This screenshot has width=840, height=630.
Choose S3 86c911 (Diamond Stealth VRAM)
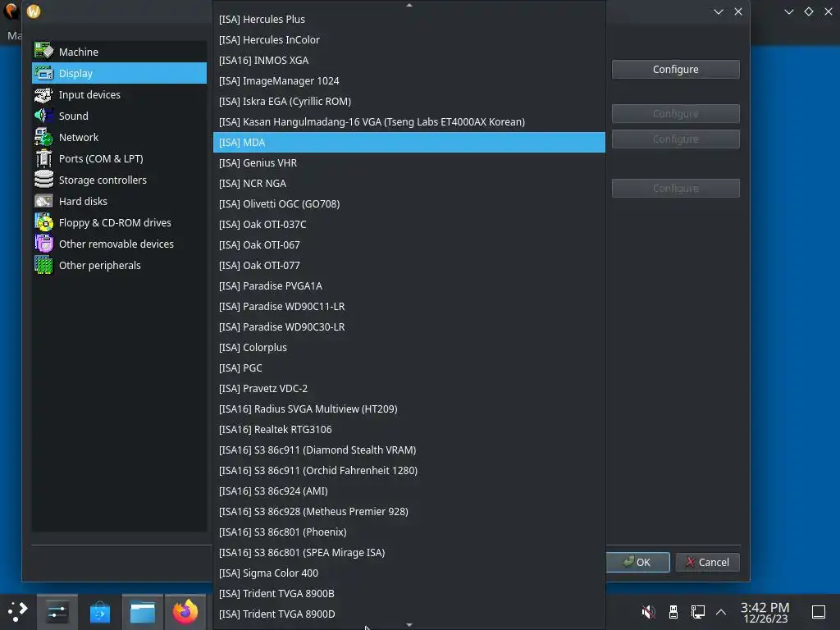(x=409, y=450)
